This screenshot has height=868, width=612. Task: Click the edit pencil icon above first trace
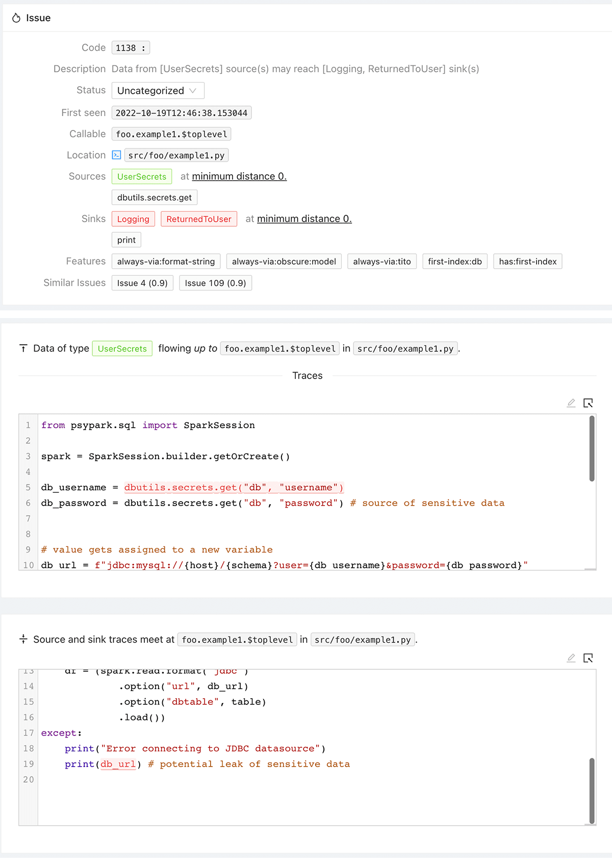coord(571,403)
